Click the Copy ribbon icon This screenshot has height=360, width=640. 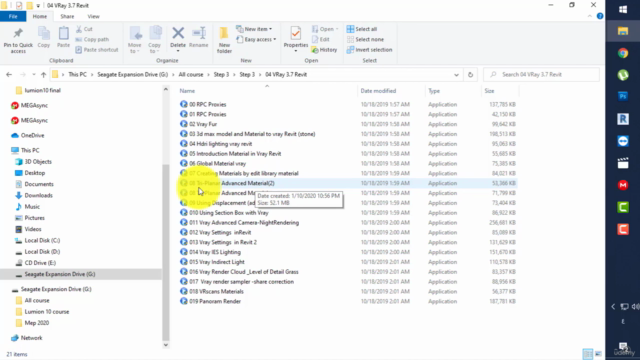click(44, 33)
